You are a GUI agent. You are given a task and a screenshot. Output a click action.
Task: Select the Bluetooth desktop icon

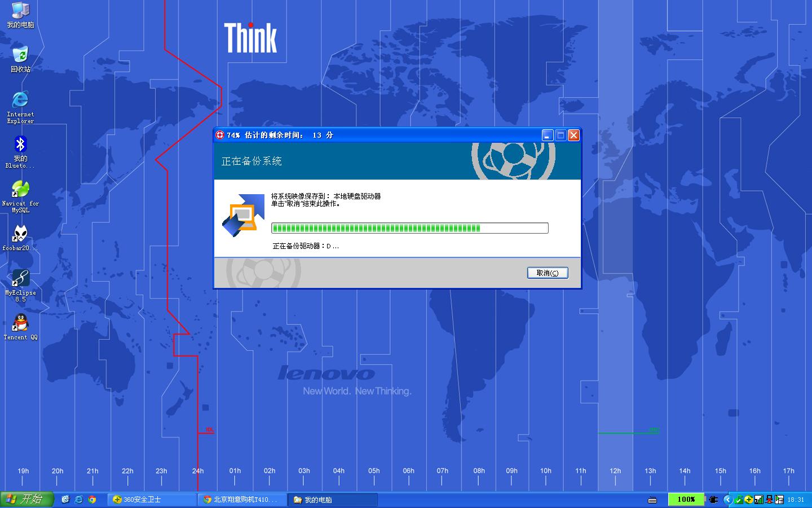click(20, 152)
